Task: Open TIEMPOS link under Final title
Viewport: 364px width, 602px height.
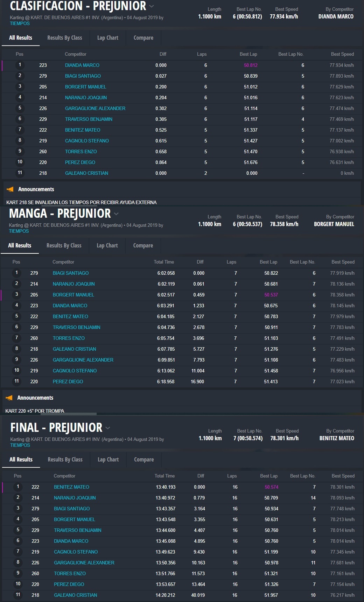Action: 20,445
